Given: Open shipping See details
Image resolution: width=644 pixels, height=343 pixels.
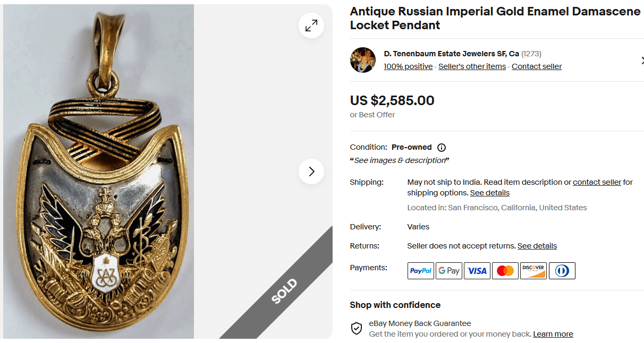Looking at the screenshot, I should pos(489,193).
